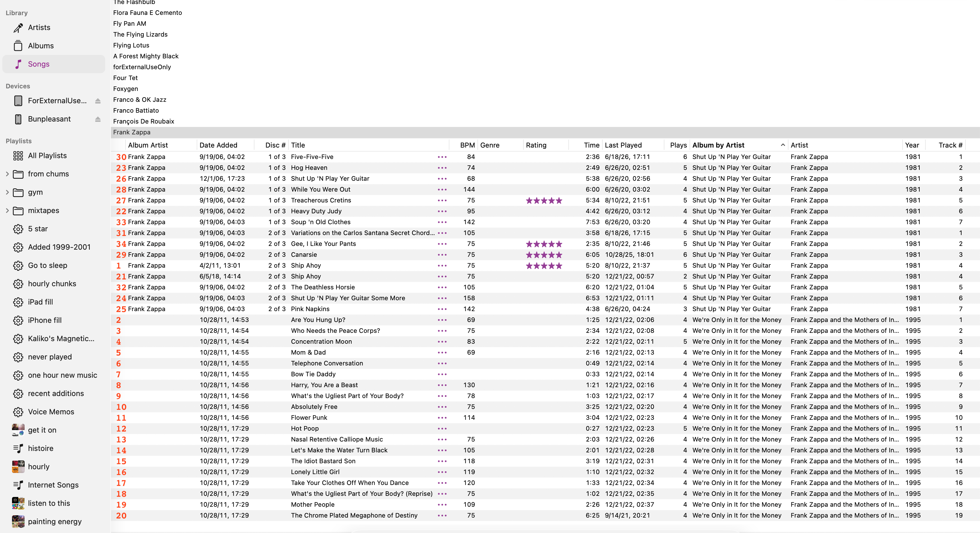Viewport: 980px width, 533px height.
Task: Sort songs by Plays column header
Action: tap(677, 145)
